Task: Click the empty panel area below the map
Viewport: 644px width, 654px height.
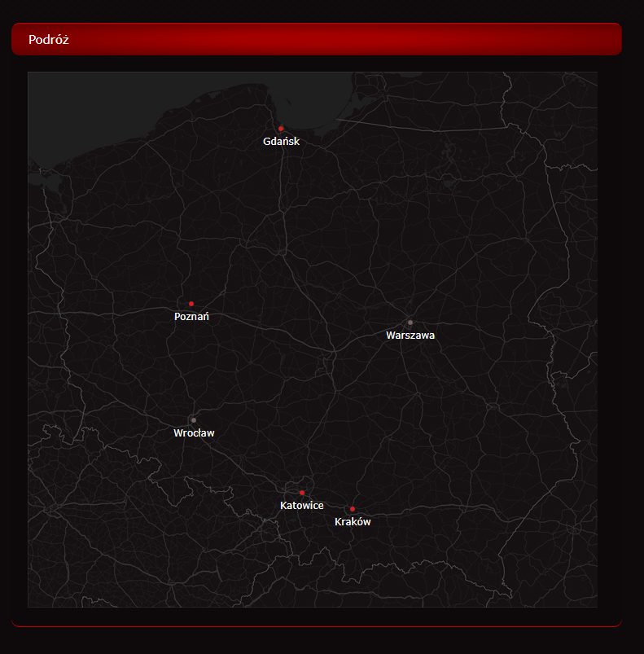Action: [x=318, y=617]
